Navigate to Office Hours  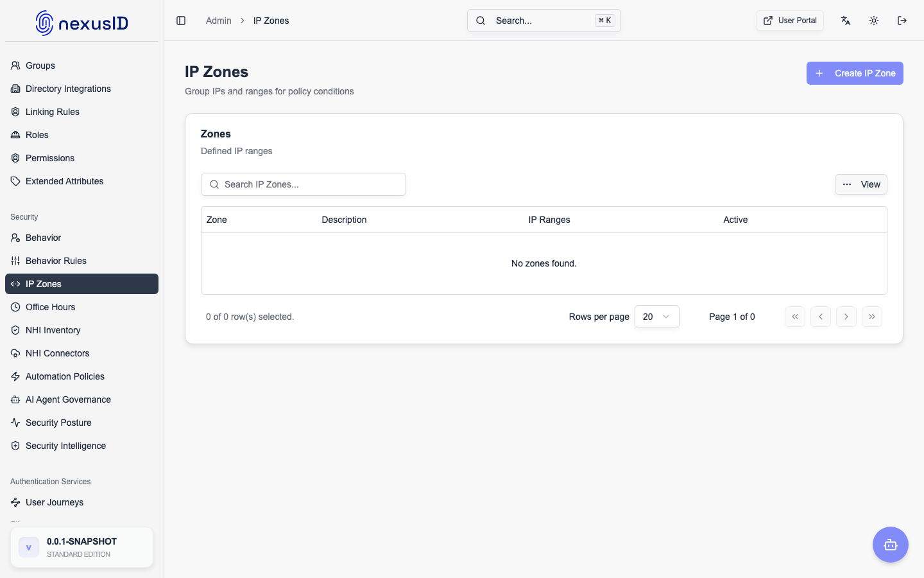pyautogui.click(x=81, y=307)
